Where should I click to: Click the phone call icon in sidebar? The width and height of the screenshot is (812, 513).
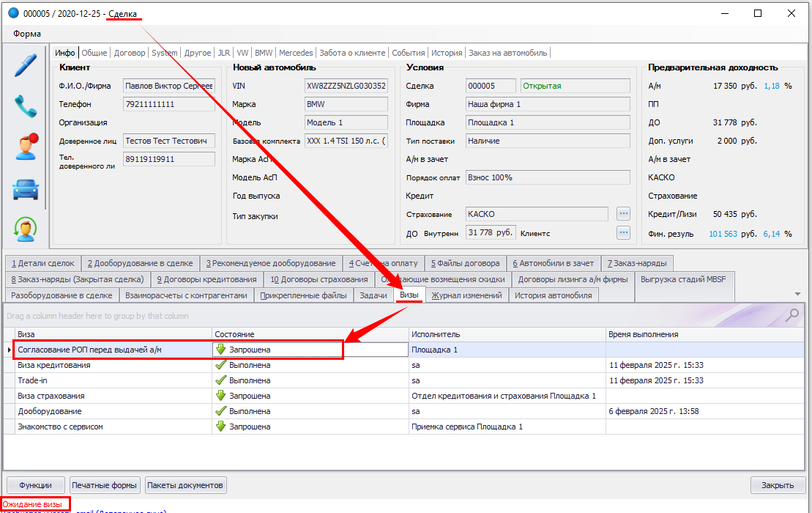[x=26, y=106]
